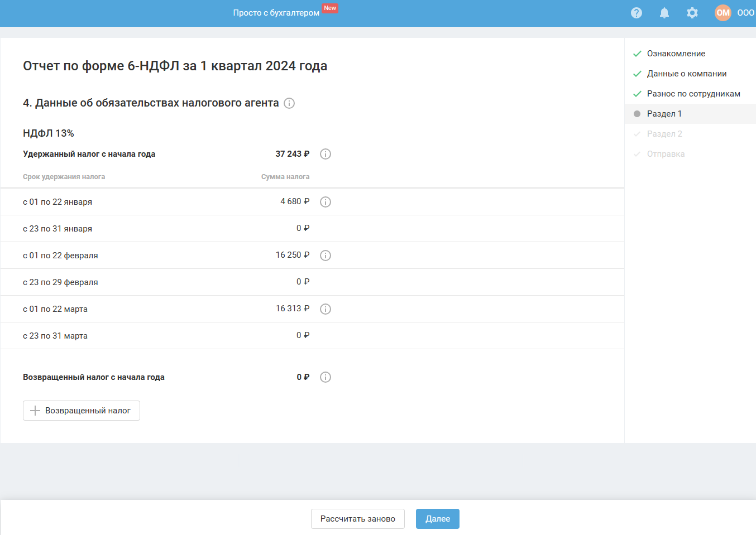
Task: Click с 01 по 22 февраля period label
Action: pos(60,256)
